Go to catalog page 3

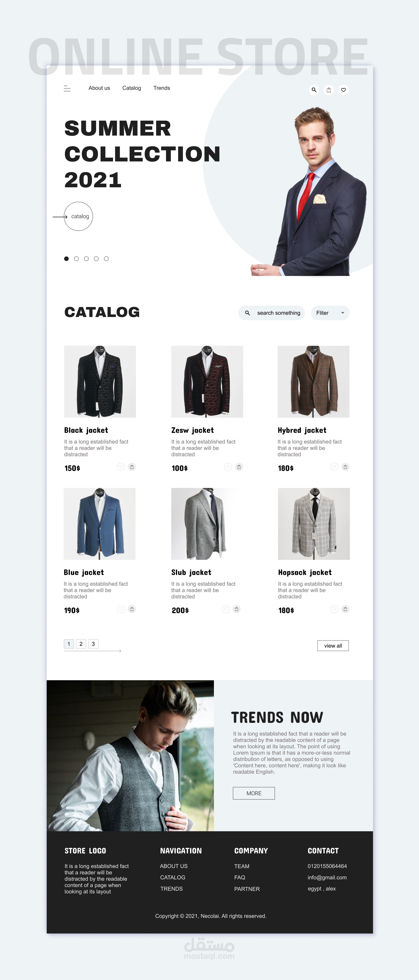tap(93, 644)
